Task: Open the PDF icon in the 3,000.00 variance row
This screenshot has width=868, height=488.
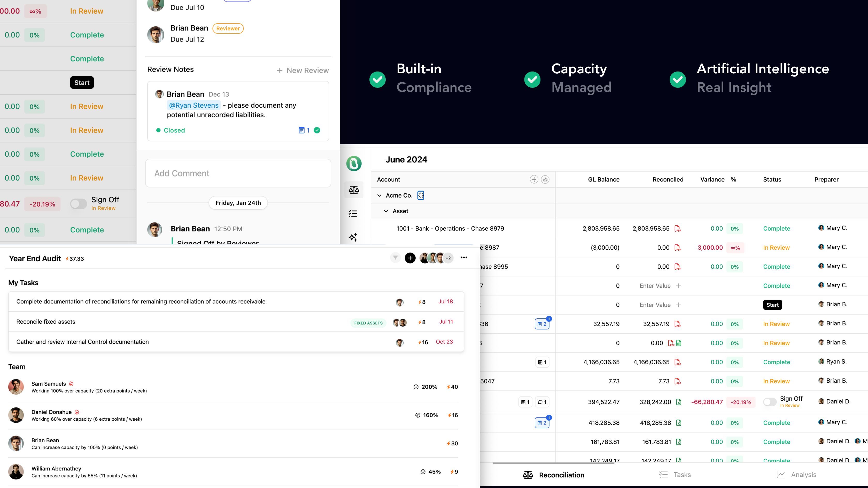Action: (678, 248)
